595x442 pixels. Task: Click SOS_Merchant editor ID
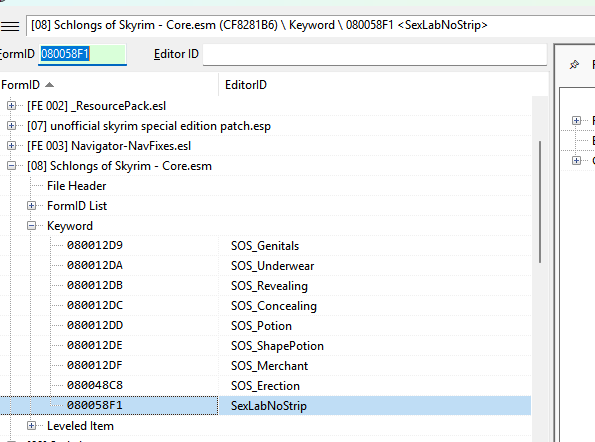point(269,366)
